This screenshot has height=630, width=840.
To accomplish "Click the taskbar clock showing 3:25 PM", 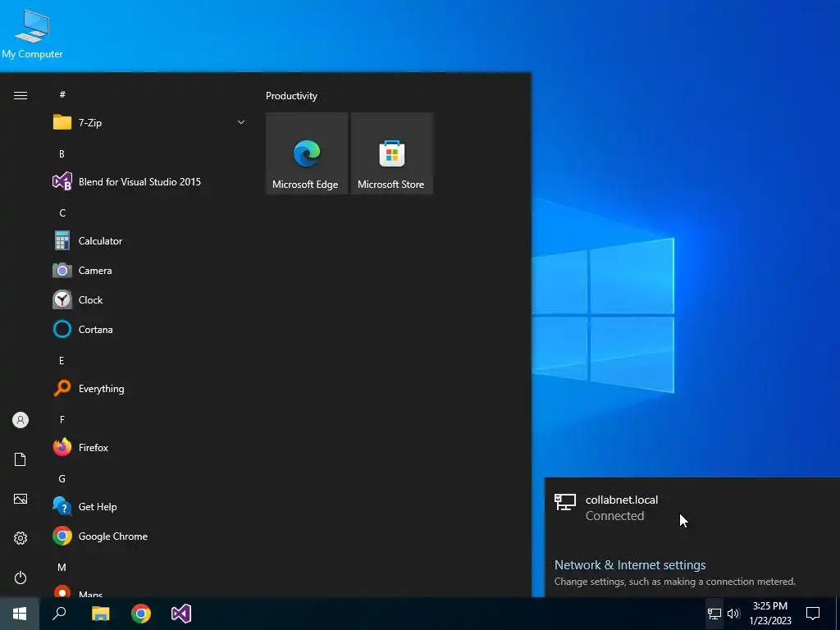I will click(769, 614).
